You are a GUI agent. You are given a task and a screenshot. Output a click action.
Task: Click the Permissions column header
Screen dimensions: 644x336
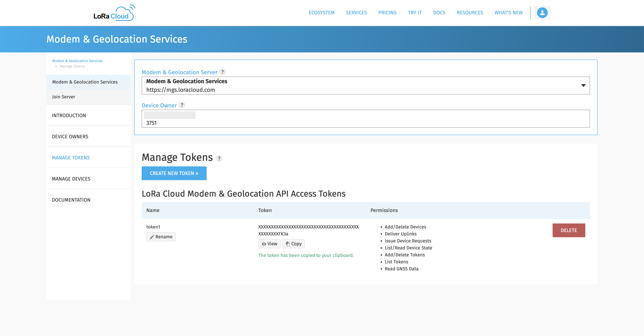point(384,211)
